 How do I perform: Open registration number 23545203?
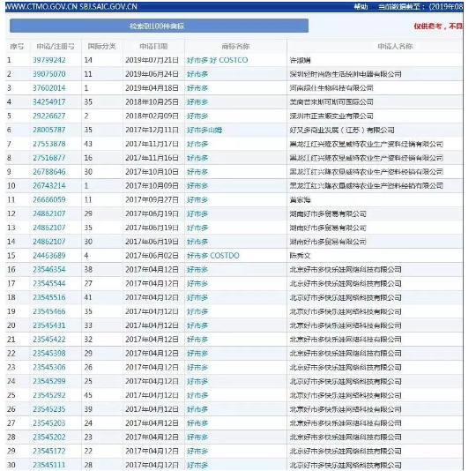pos(49,423)
